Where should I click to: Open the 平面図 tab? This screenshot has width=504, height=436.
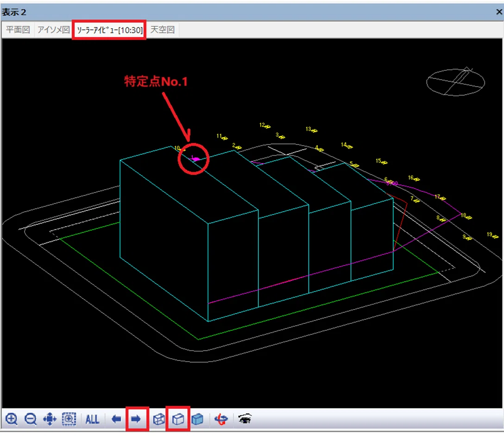(x=18, y=30)
